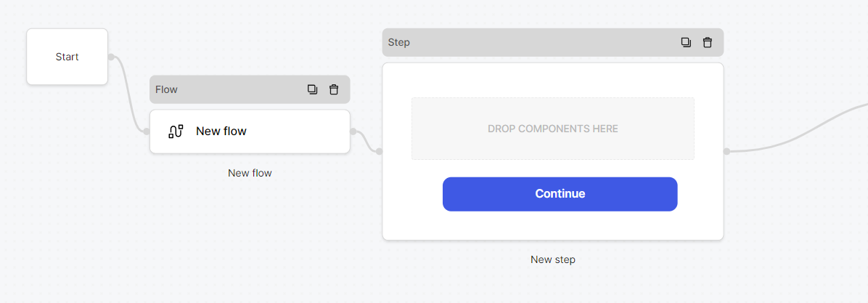Click the Step node's output connector dot

[726, 151]
